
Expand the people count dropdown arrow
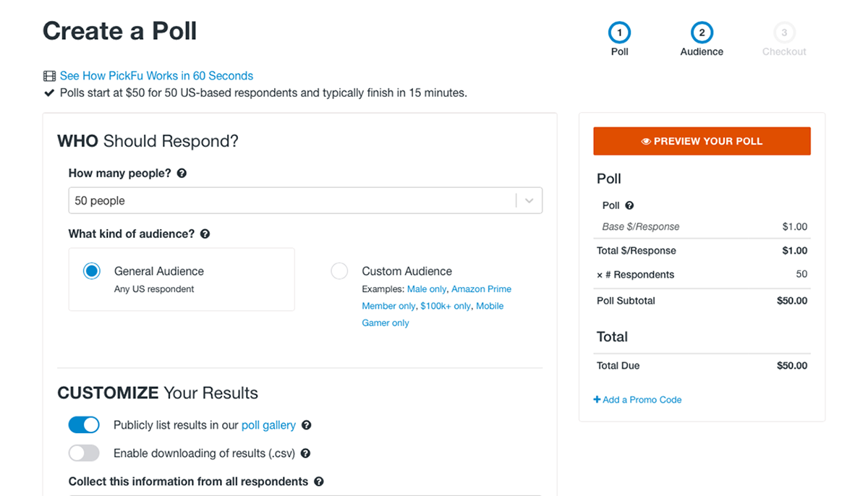tap(529, 201)
